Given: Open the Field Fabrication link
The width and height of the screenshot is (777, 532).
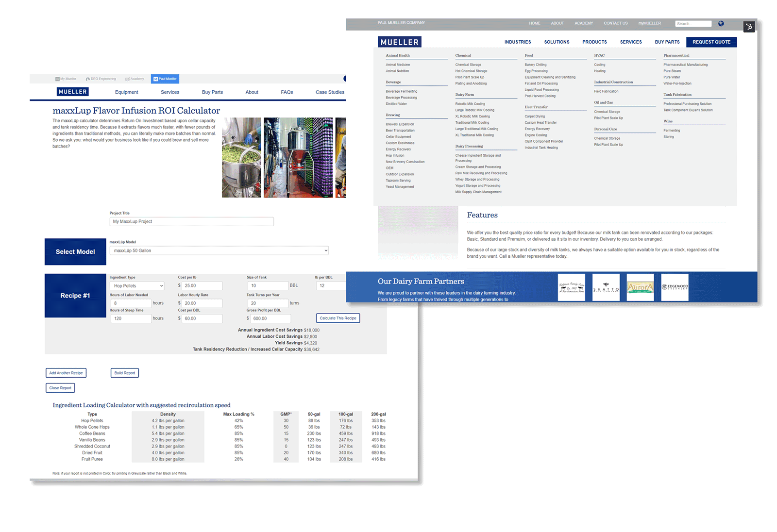Looking at the screenshot, I should [606, 91].
